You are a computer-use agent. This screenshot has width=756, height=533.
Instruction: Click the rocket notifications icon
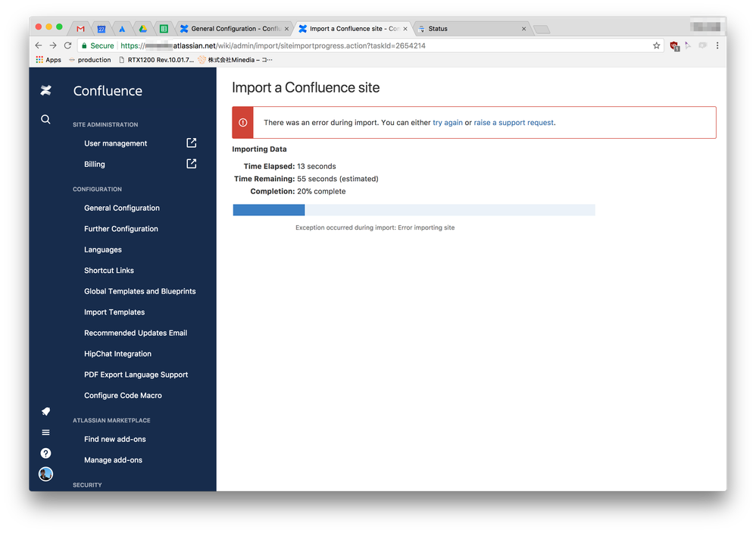coord(45,412)
